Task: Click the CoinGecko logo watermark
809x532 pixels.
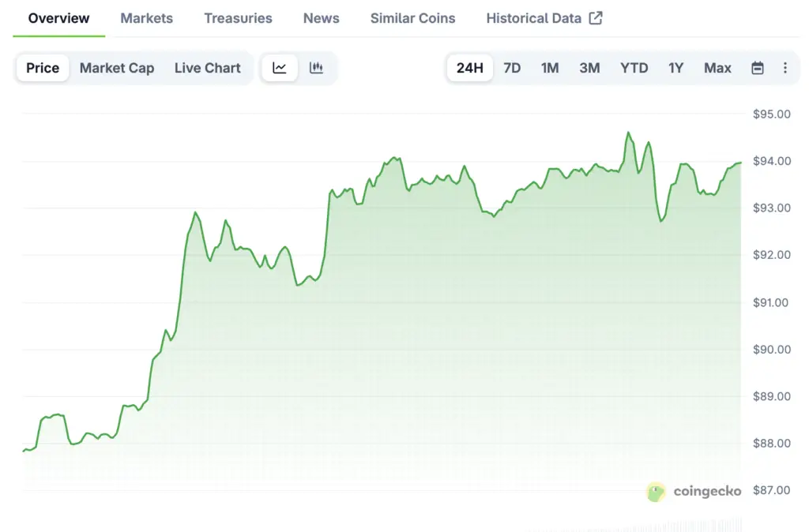Action: point(694,492)
